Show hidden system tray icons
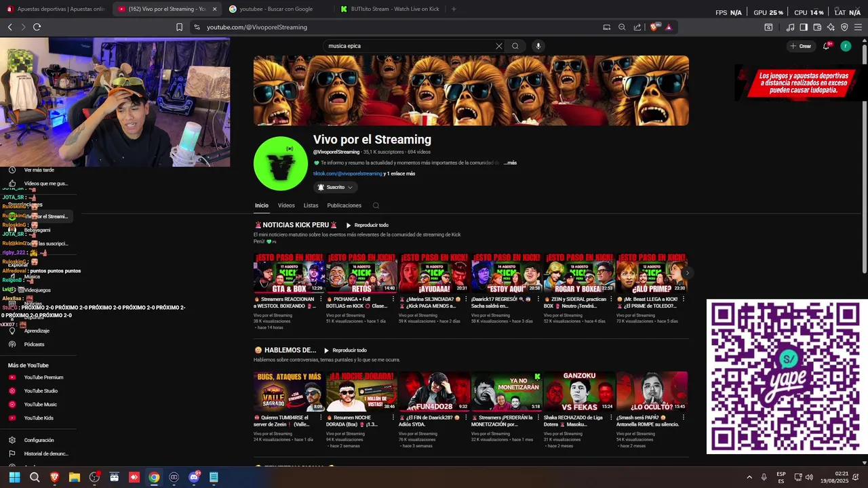The width and height of the screenshot is (868, 488). (x=749, y=477)
